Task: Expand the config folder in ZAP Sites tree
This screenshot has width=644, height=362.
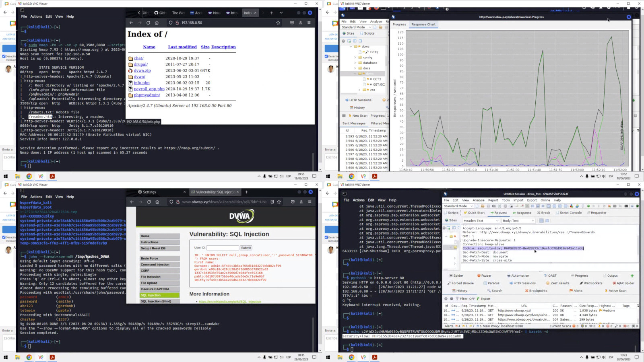Action: click(x=355, y=58)
